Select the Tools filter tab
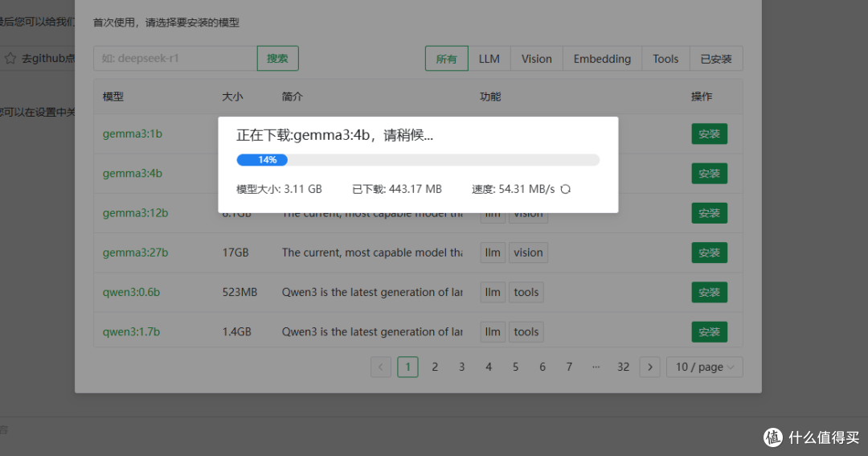Image resolution: width=868 pixels, height=456 pixels. [x=665, y=59]
